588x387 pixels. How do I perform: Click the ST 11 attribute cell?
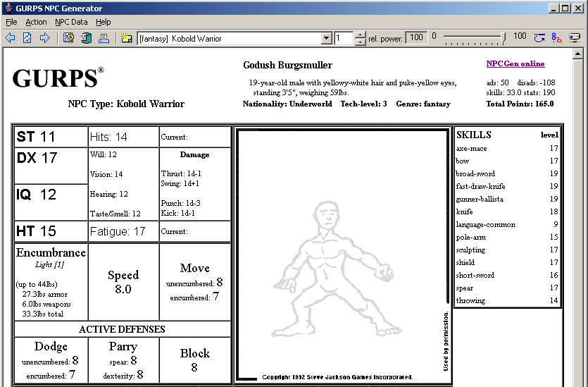(51, 137)
